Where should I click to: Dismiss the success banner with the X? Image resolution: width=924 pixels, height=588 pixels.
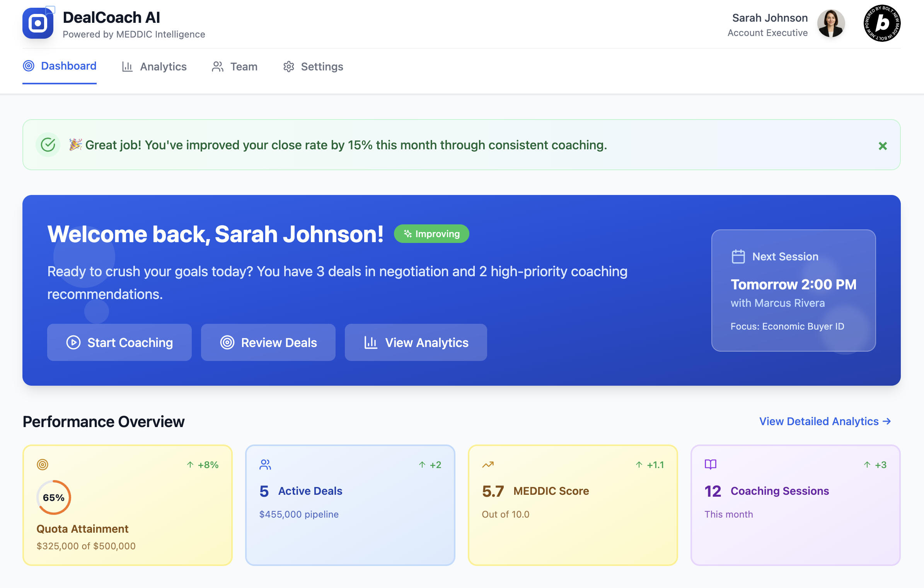883,146
